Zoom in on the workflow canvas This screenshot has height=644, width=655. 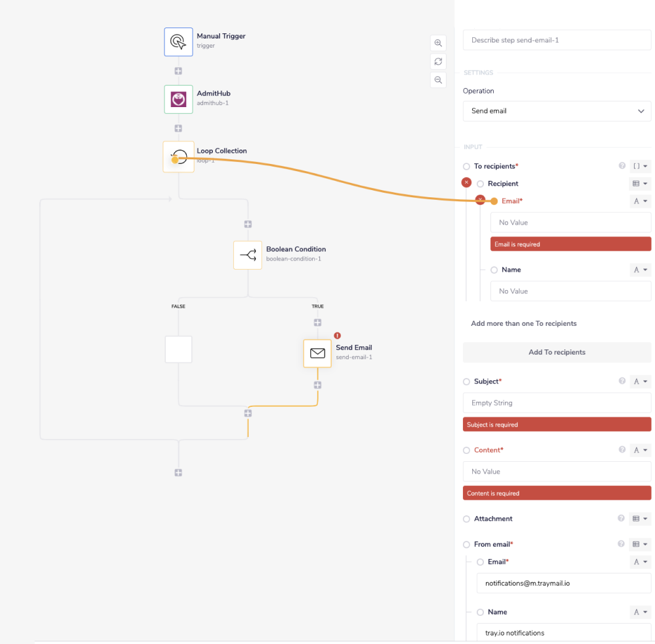tap(438, 43)
